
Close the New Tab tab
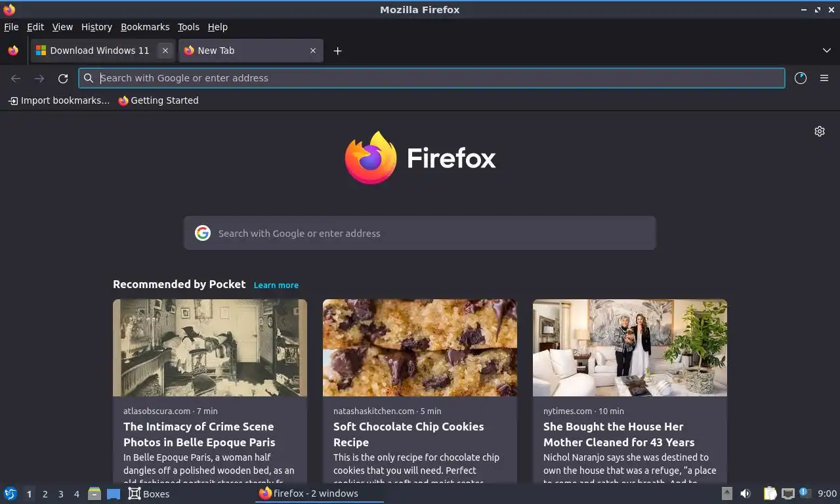[x=313, y=51]
